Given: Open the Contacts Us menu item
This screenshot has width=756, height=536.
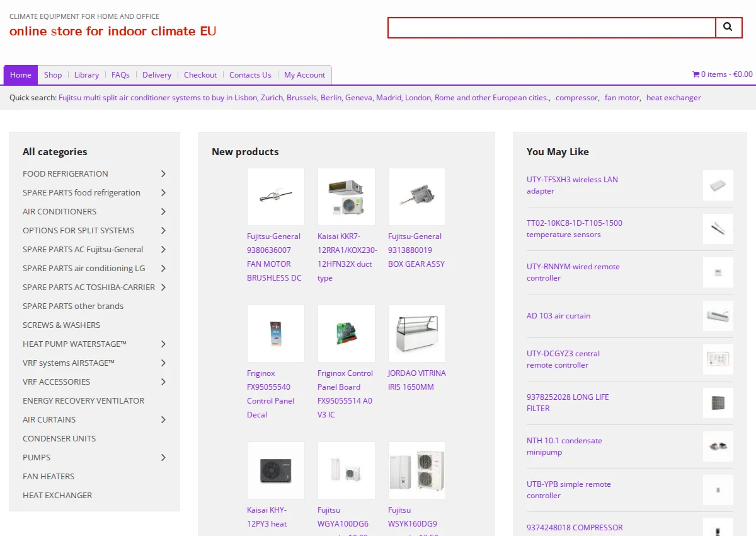Looking at the screenshot, I should [x=250, y=74].
